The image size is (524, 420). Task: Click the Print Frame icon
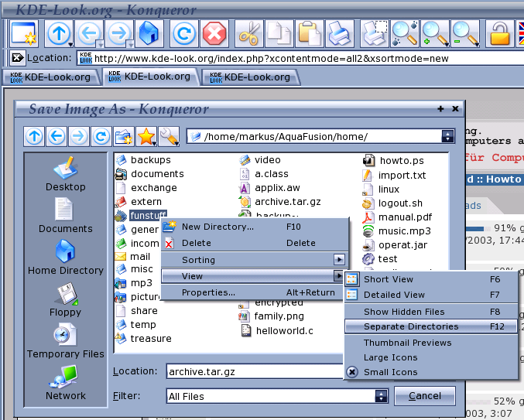pyautogui.click(x=375, y=33)
